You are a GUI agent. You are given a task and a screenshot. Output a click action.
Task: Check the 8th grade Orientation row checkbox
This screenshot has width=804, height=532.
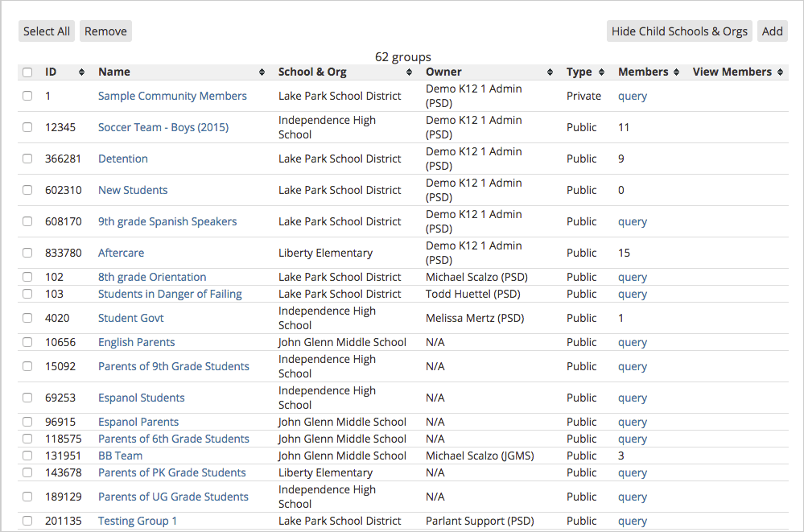tap(27, 277)
